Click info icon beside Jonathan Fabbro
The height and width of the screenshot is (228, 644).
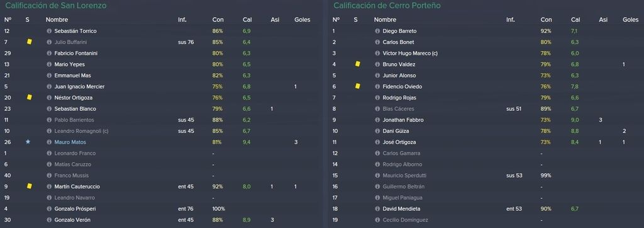click(377, 120)
